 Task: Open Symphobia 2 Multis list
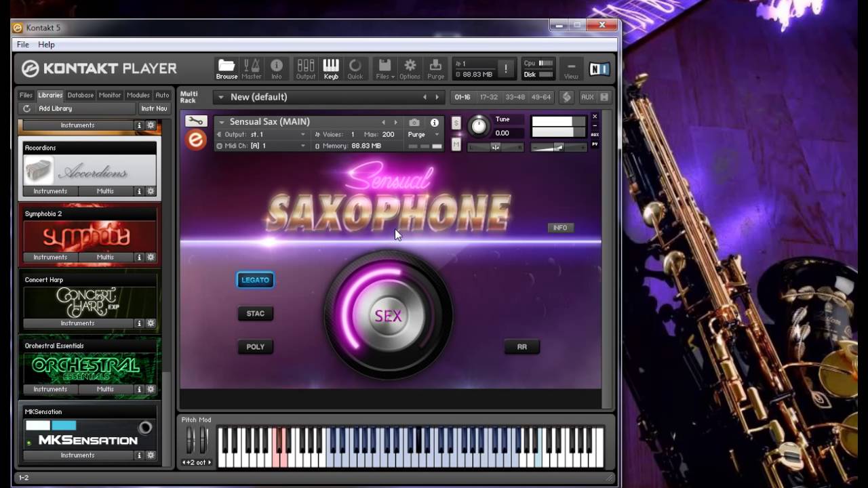105,258
